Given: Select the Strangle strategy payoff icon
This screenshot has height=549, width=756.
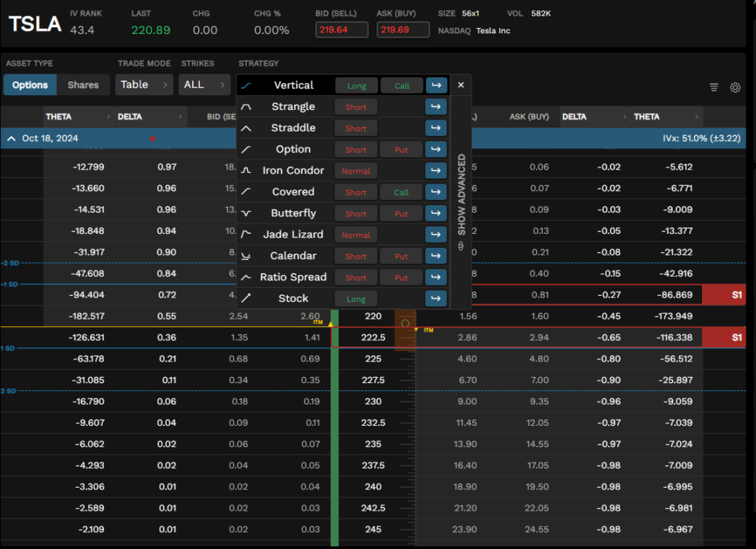Looking at the screenshot, I should pyautogui.click(x=247, y=106).
